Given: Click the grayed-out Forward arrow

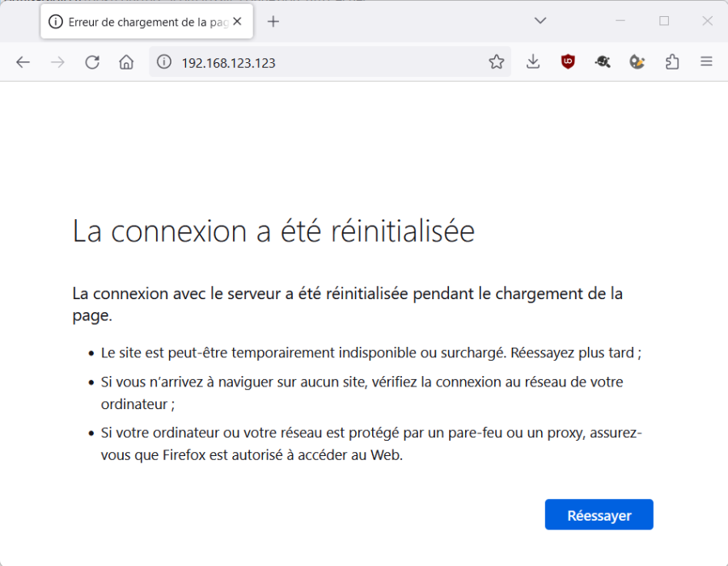Looking at the screenshot, I should (x=57, y=62).
